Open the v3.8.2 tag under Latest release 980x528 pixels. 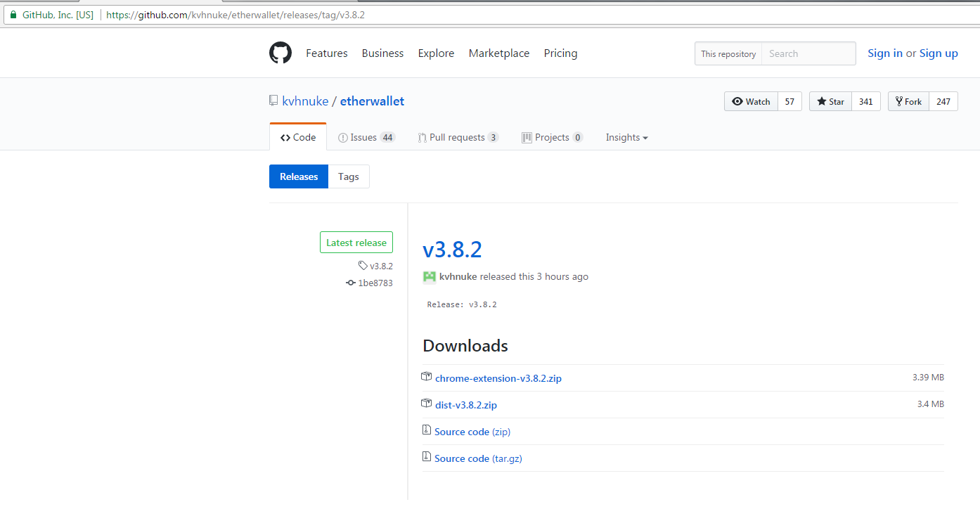pyautogui.click(x=376, y=266)
